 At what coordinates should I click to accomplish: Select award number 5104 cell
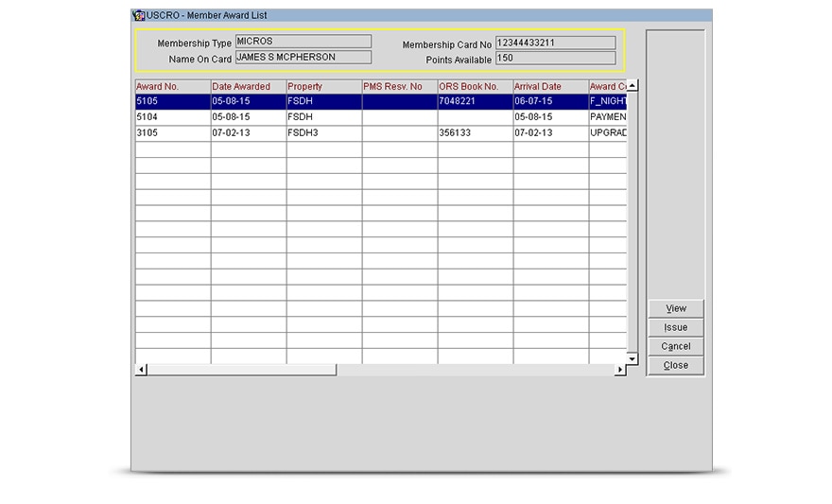pos(173,117)
